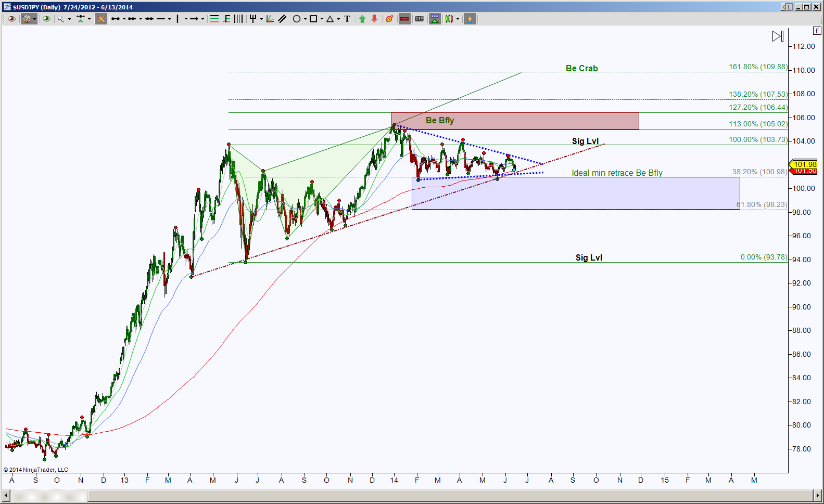824x504 pixels.
Task: Select the Fibonacci time extensions tool
Action: [238, 19]
